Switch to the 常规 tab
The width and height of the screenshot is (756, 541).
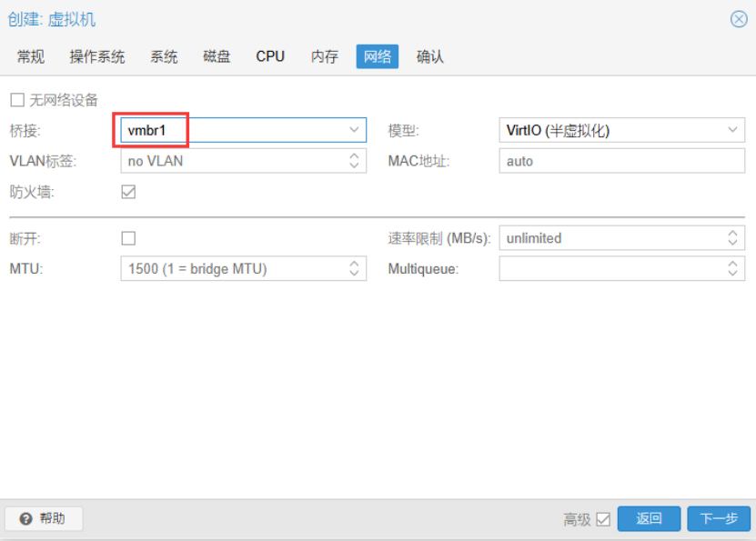point(30,56)
